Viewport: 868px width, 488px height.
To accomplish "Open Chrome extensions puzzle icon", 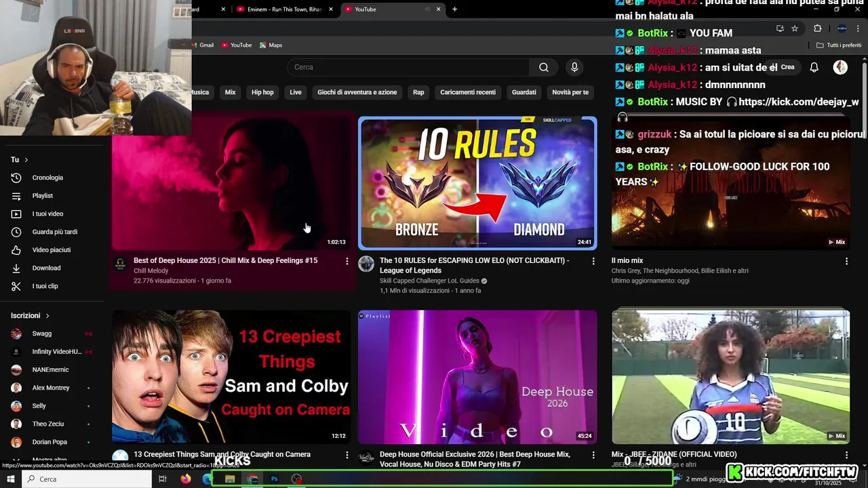I will point(817,28).
